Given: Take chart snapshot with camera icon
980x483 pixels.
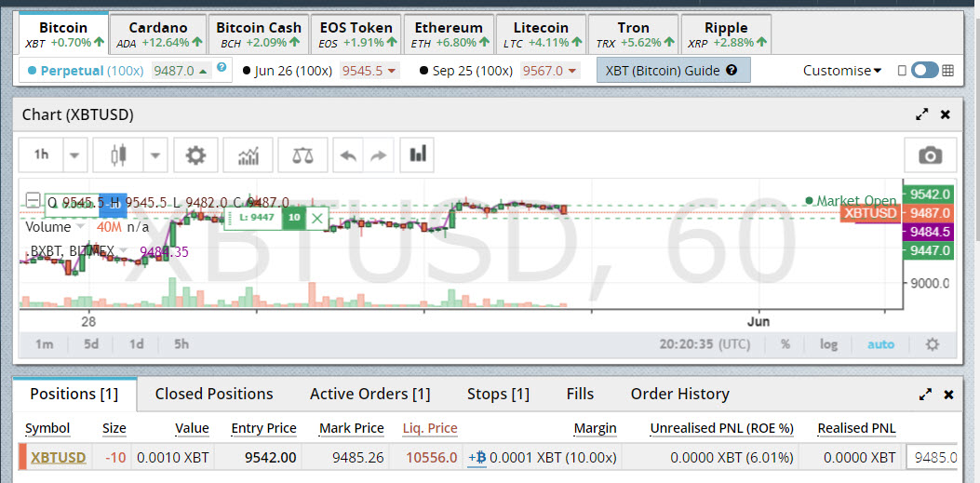Looking at the screenshot, I should (930, 155).
